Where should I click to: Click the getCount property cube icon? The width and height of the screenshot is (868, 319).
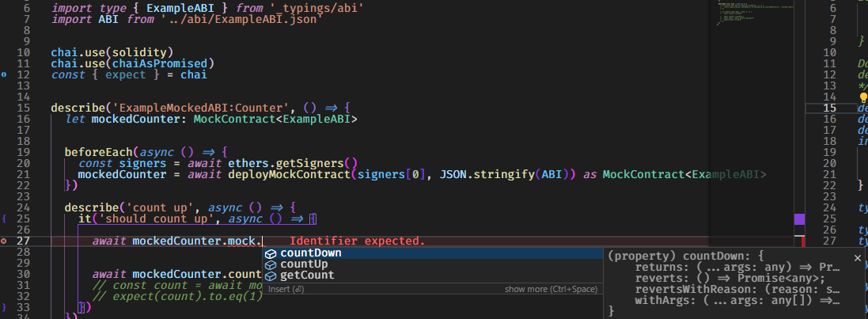[271, 275]
